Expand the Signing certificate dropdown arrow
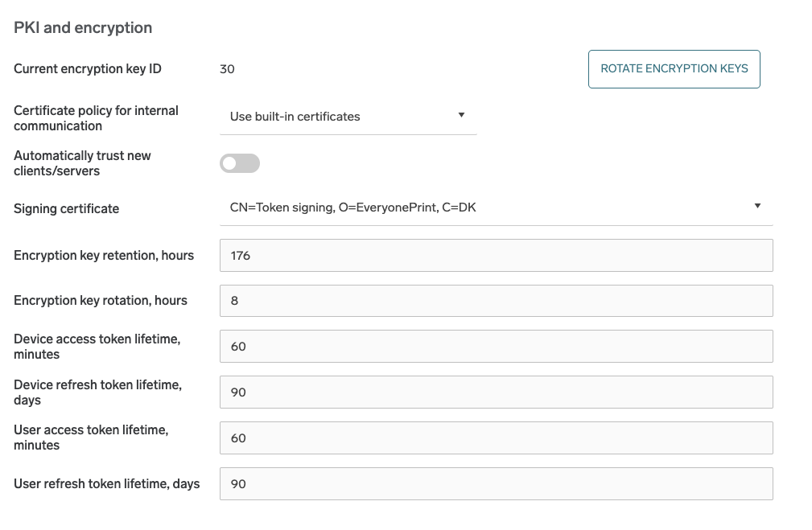This screenshot has width=812, height=530. 757,207
